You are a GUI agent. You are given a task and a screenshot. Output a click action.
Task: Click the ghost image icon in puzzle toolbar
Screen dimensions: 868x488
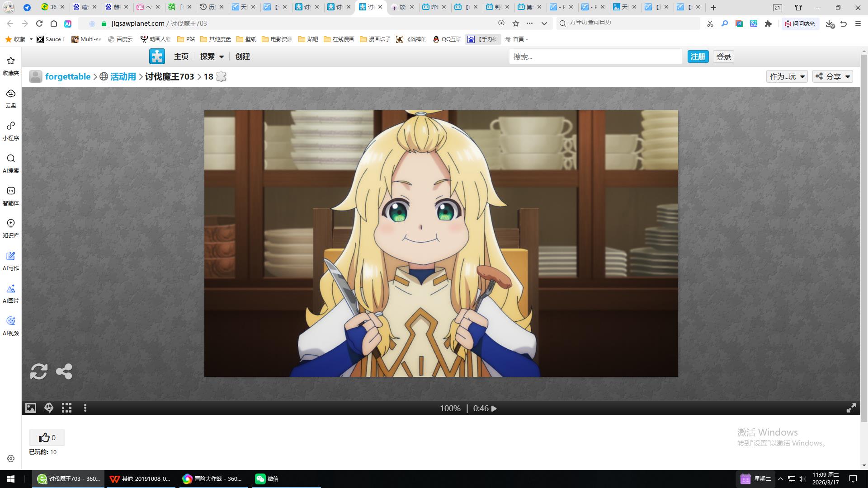pos(49,408)
